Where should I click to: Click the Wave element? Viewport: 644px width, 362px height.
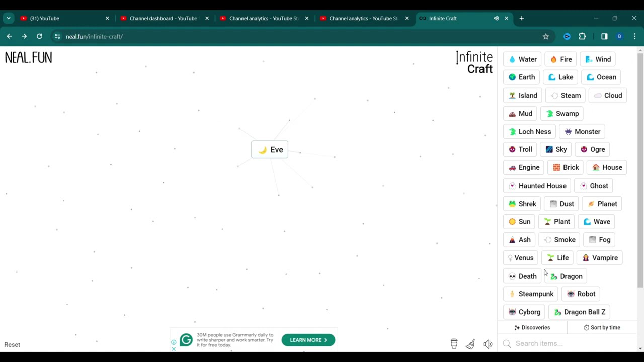pyautogui.click(x=597, y=222)
